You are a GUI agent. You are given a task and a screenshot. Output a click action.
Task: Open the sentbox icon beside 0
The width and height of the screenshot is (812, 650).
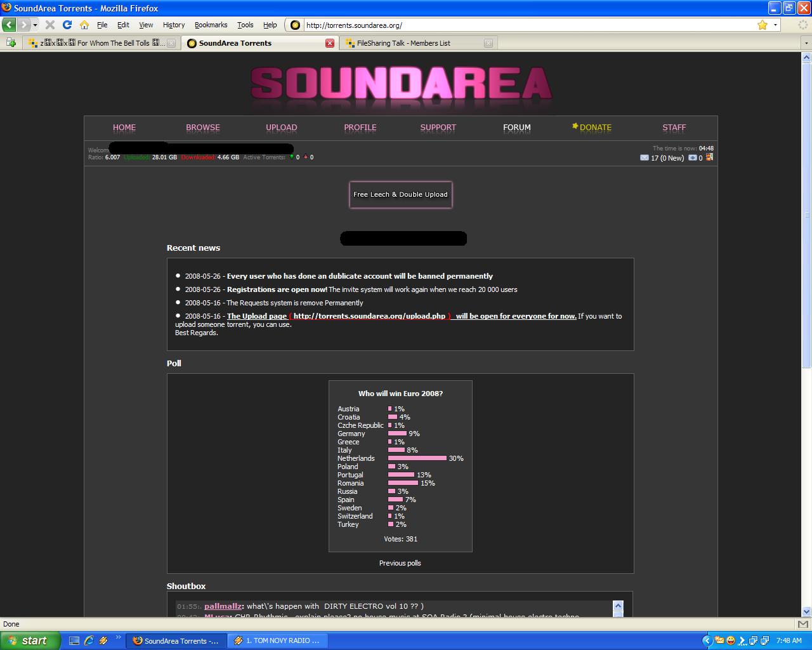coord(693,157)
